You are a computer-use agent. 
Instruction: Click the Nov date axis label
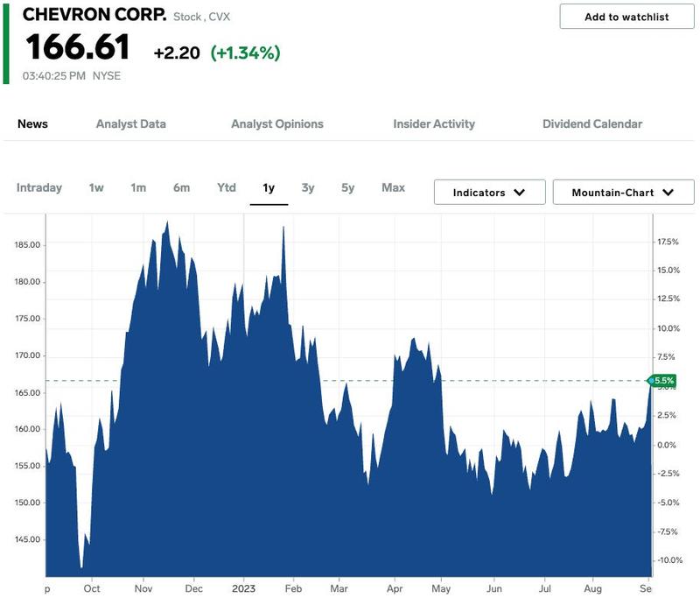[x=143, y=588]
